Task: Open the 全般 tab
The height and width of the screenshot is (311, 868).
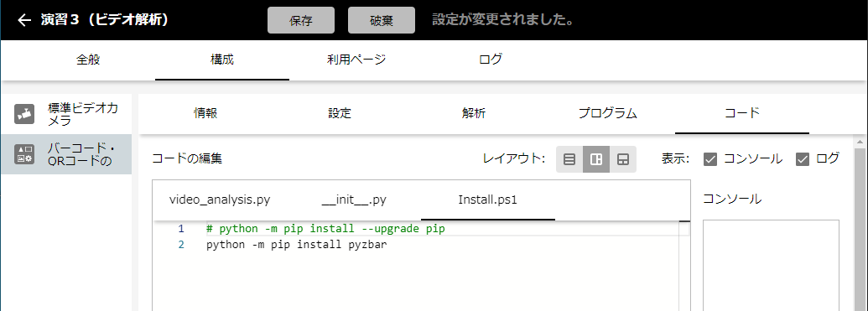Action: pyautogui.click(x=88, y=60)
